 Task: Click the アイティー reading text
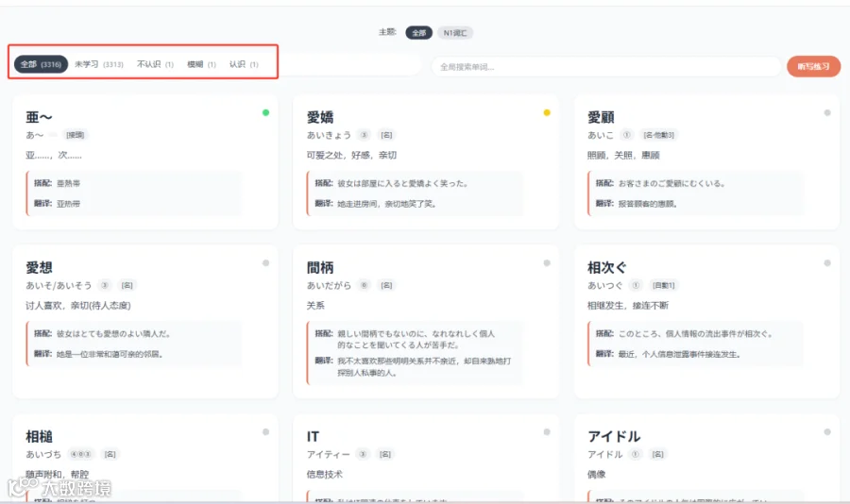pos(329,454)
